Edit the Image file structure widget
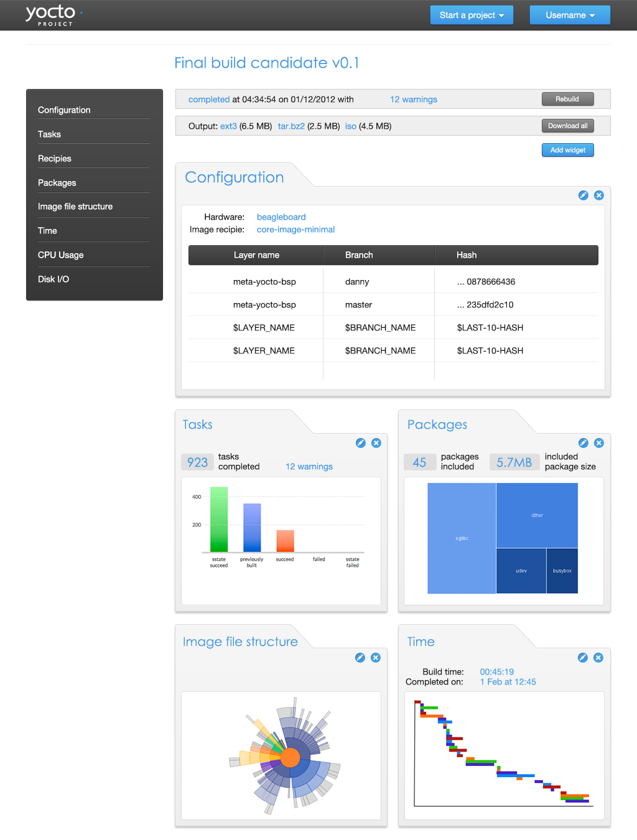637x840 pixels. [360, 658]
